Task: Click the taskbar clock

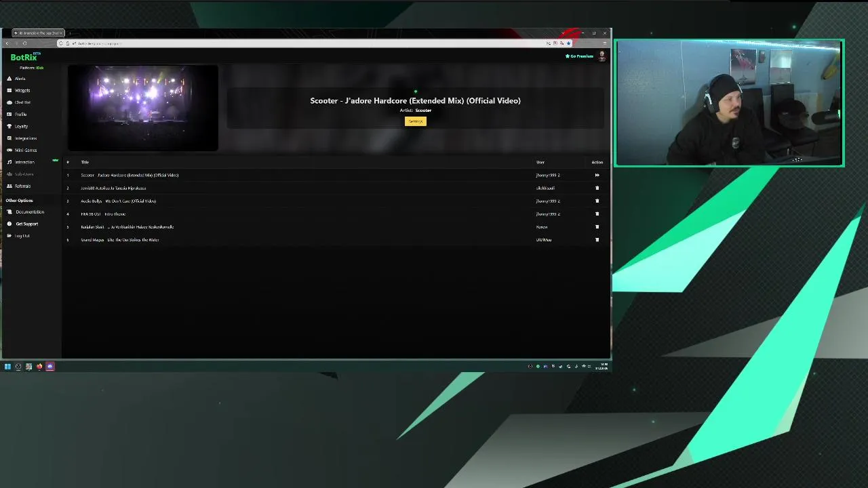Action: (601, 367)
